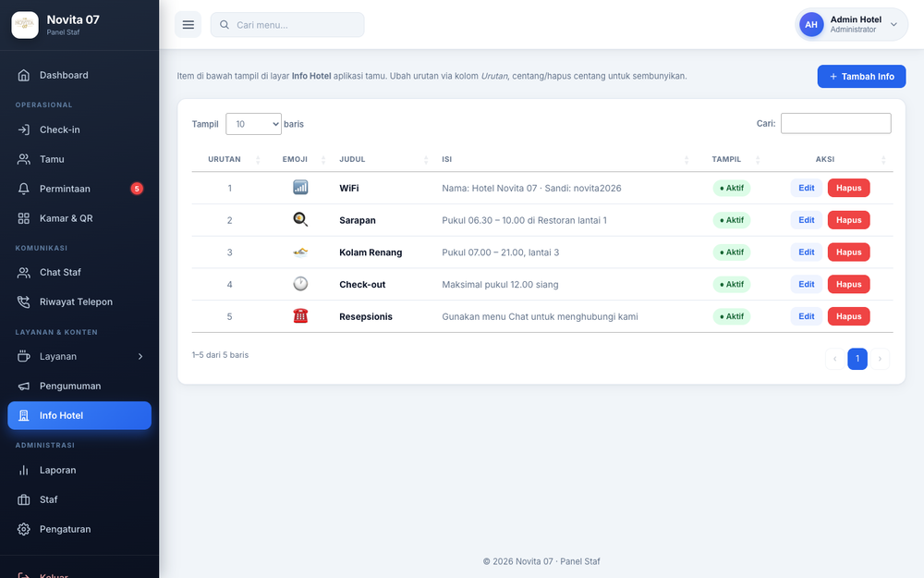Click the Check-in arrow icon
The width and height of the screenshot is (924, 578).
[x=24, y=129]
